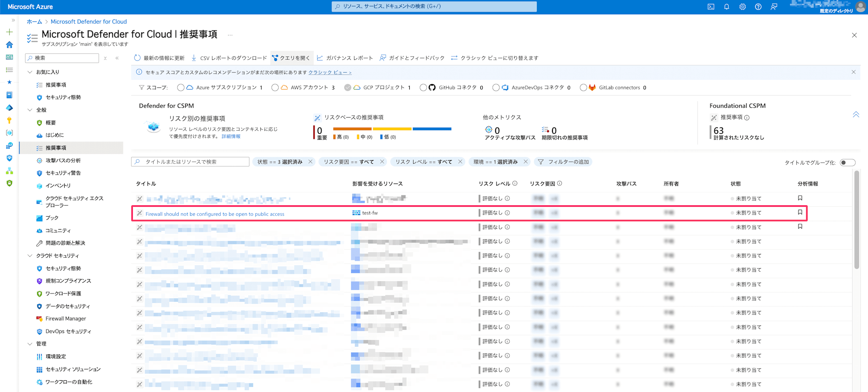868x392 pixels.
Task: Open all services list icon in left rail
Action: pos(10,70)
